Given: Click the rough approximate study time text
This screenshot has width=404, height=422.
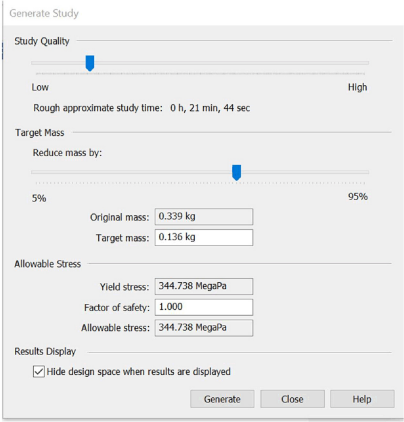Looking at the screenshot, I should (142, 108).
